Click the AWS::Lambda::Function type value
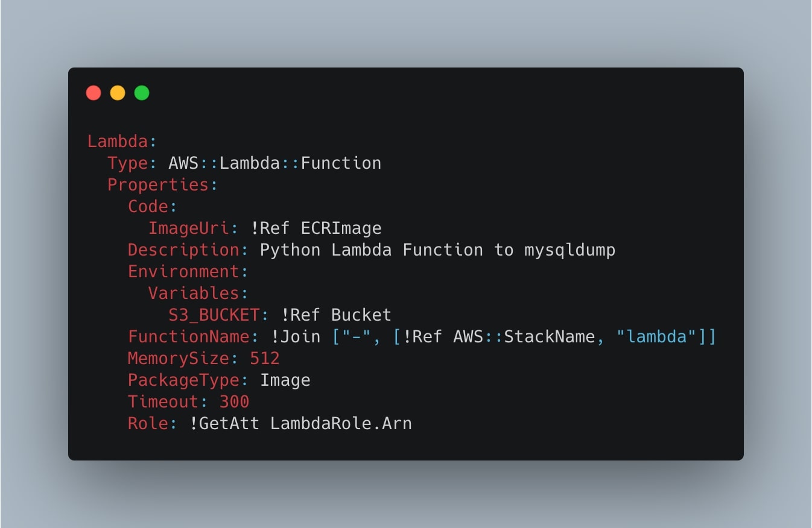 coord(274,163)
